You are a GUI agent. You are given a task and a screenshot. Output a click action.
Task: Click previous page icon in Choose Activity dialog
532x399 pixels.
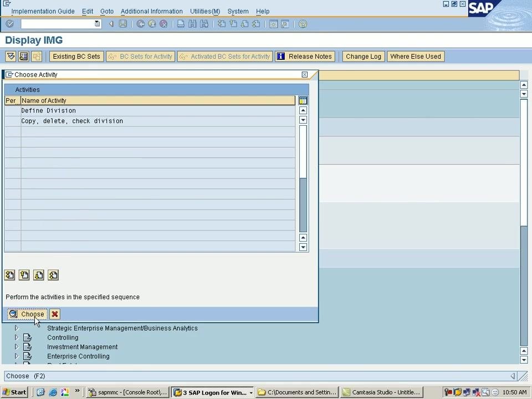(x=24, y=275)
